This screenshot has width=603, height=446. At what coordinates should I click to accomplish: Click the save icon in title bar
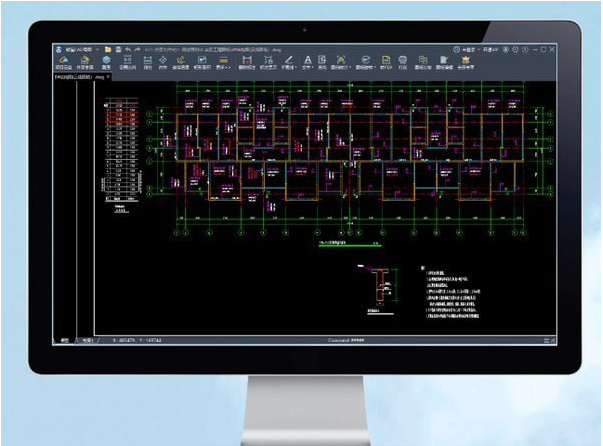(x=117, y=49)
